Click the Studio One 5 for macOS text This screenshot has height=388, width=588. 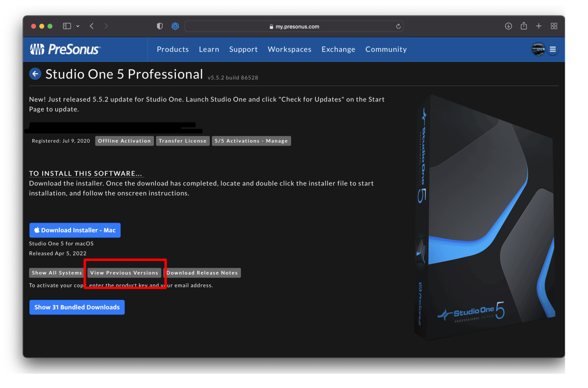click(61, 243)
